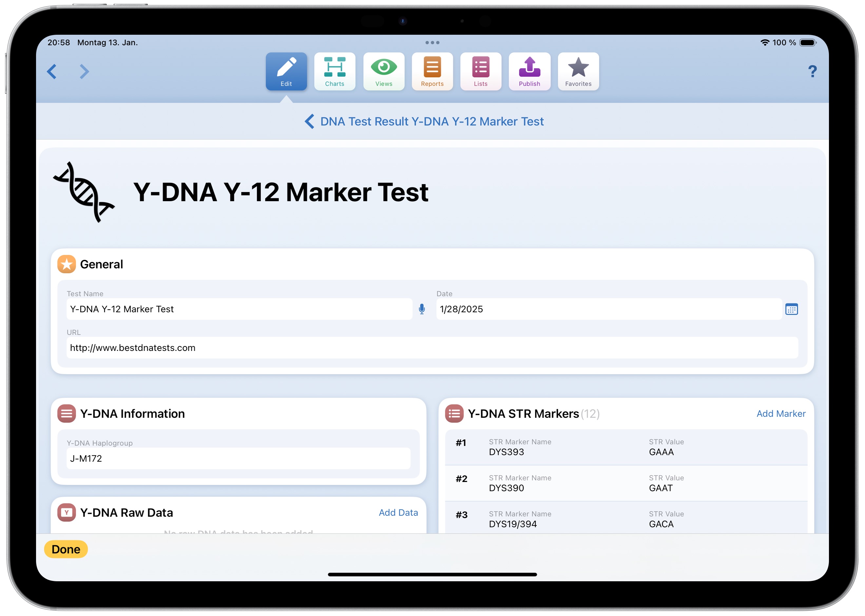
Task: Select STR marker row DYS390
Action: click(x=626, y=483)
